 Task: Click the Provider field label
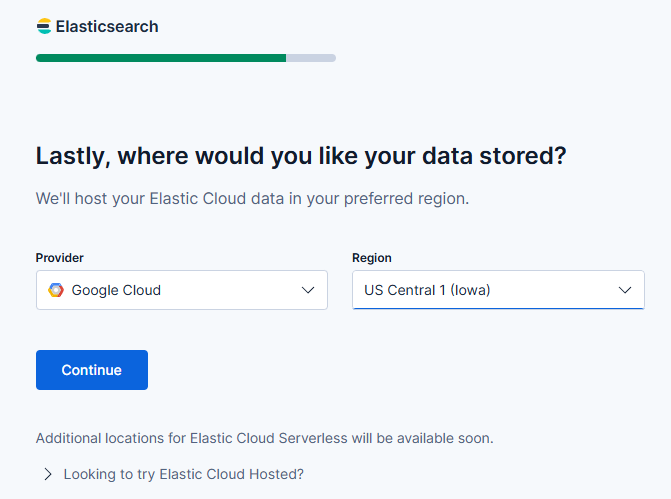pos(59,258)
